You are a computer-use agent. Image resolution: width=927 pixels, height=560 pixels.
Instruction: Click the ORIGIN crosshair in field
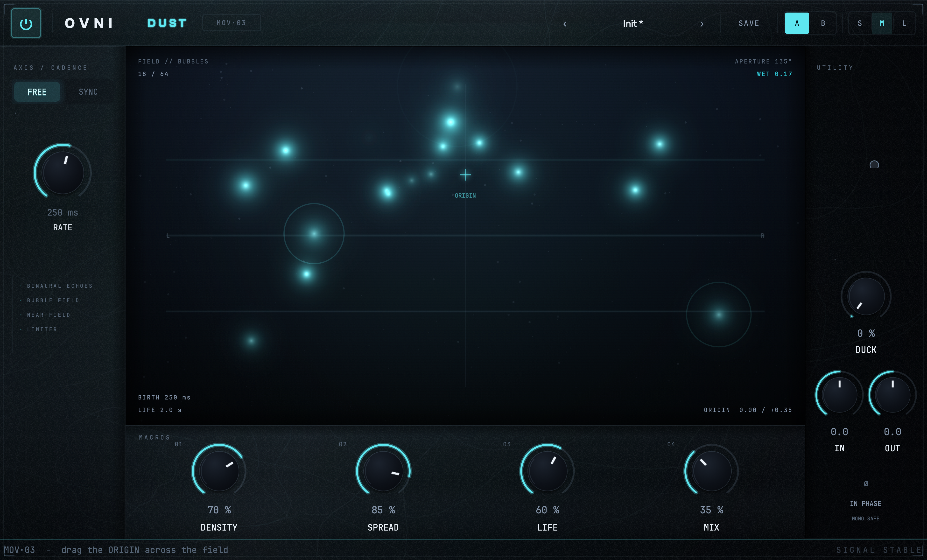coord(465,175)
